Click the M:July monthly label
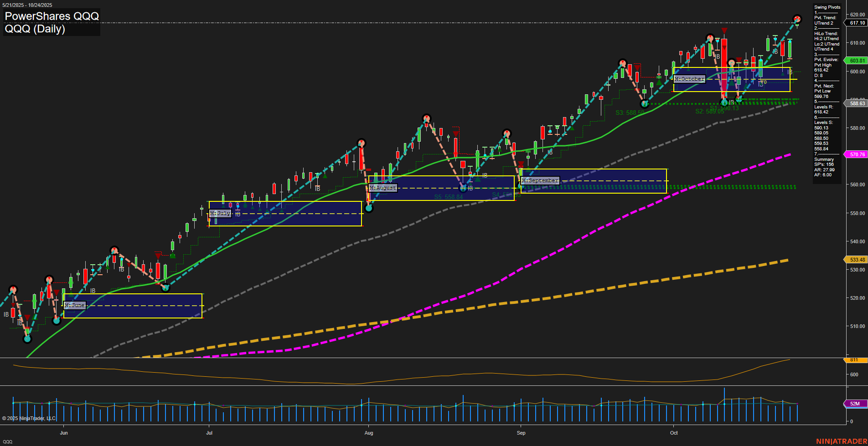This screenshot has width=868, height=446. (x=220, y=212)
